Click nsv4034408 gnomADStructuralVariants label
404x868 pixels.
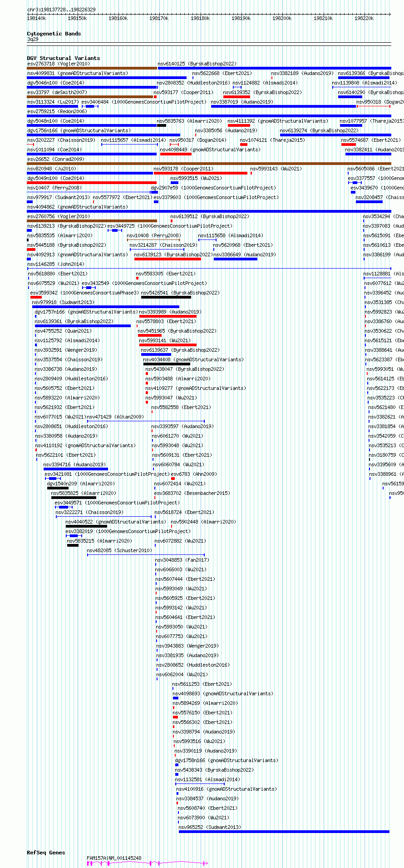(x=193, y=359)
